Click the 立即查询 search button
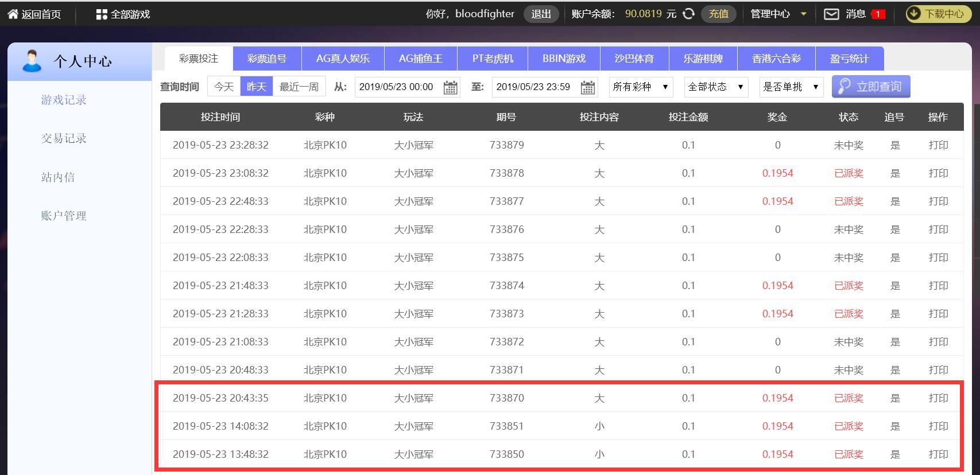 click(871, 87)
